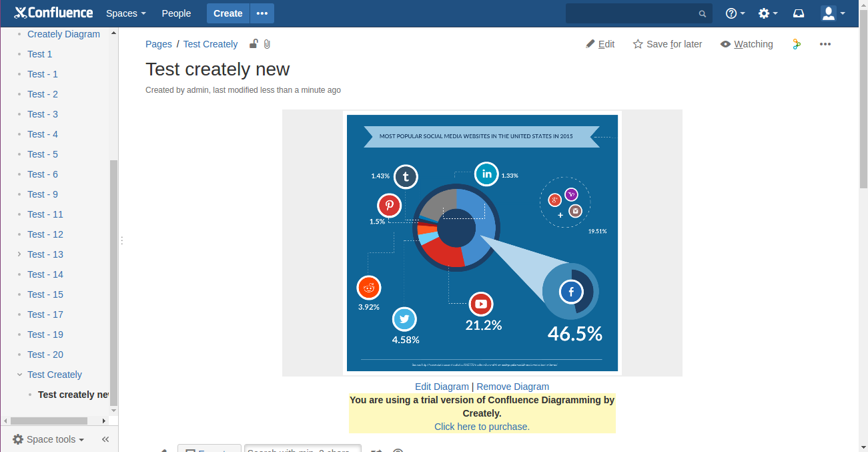This screenshot has width=868, height=452.
Task: Save this page for later
Action: point(667,44)
